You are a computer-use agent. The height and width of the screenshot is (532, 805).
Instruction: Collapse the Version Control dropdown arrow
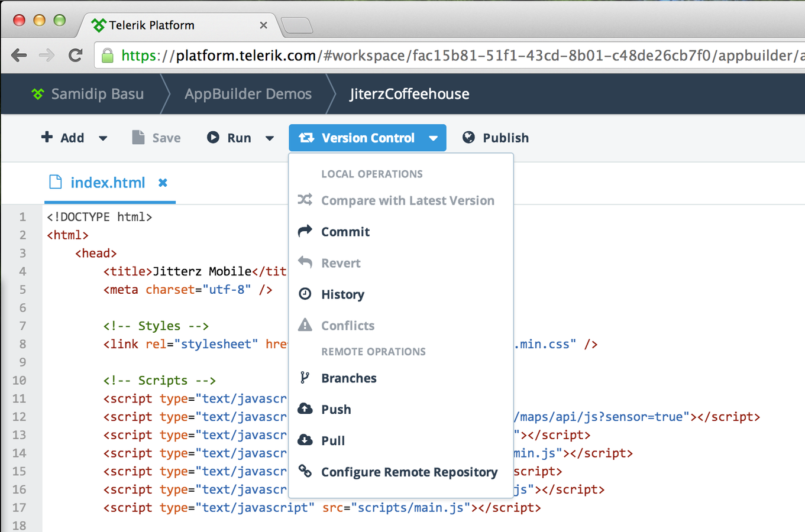pos(434,138)
